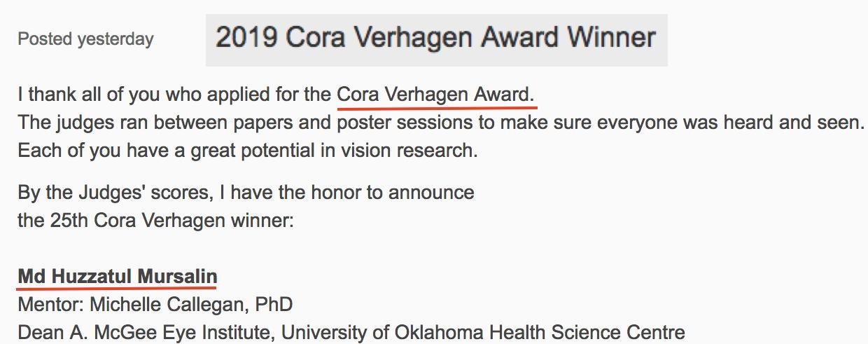This screenshot has height=344, width=868.
Task: Click the Posted yesterday timestamp
Action: pos(85,39)
